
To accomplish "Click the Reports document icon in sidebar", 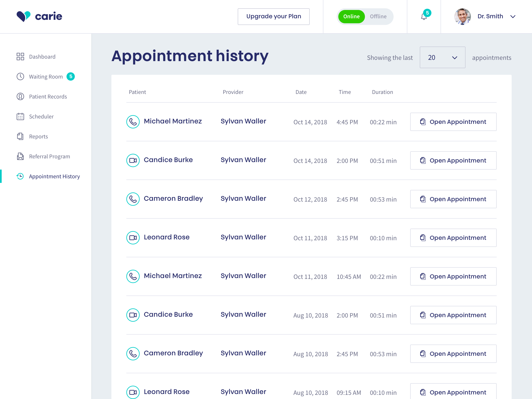I will 20,136.
